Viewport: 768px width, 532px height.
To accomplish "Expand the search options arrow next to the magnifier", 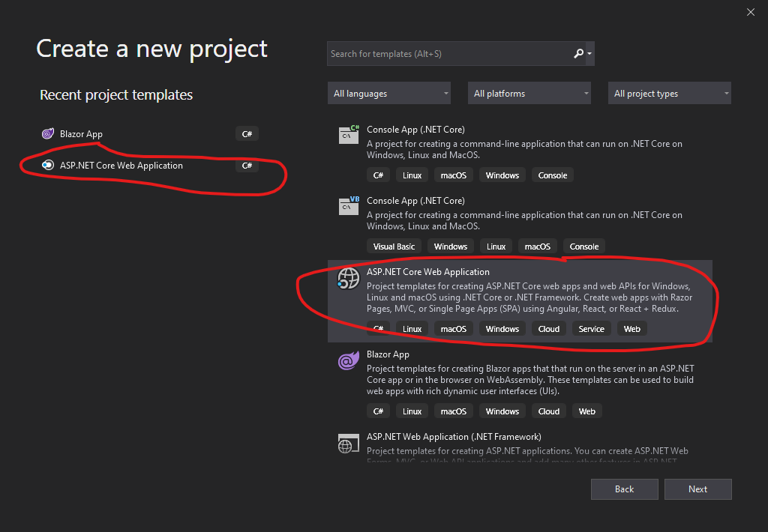I will pyautogui.click(x=589, y=53).
